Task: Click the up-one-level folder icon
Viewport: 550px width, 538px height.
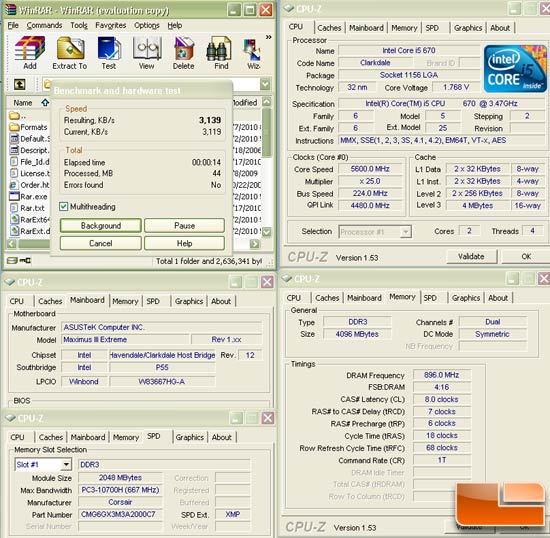Action: click(20, 84)
